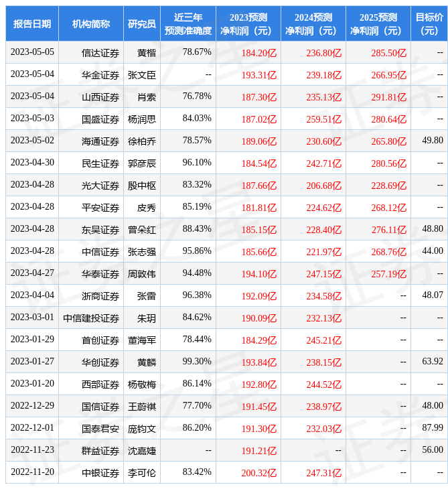Click the 2025预测净利润 column header
The height and width of the screenshot is (489, 448).
tap(378, 23)
